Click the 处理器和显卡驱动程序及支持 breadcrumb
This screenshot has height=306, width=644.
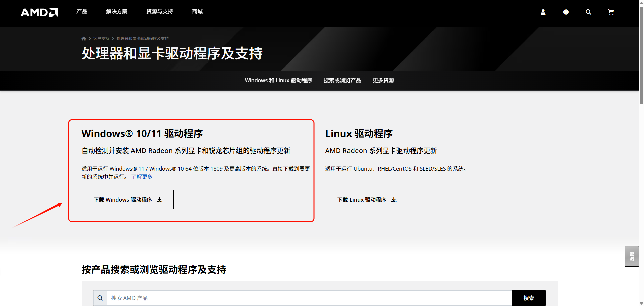tap(143, 39)
